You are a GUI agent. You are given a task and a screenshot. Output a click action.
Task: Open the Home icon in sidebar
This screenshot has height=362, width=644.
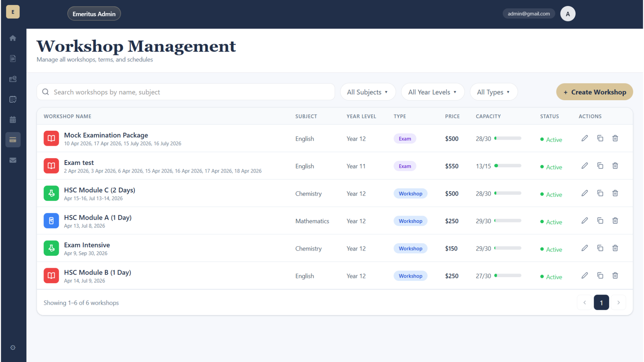point(13,38)
